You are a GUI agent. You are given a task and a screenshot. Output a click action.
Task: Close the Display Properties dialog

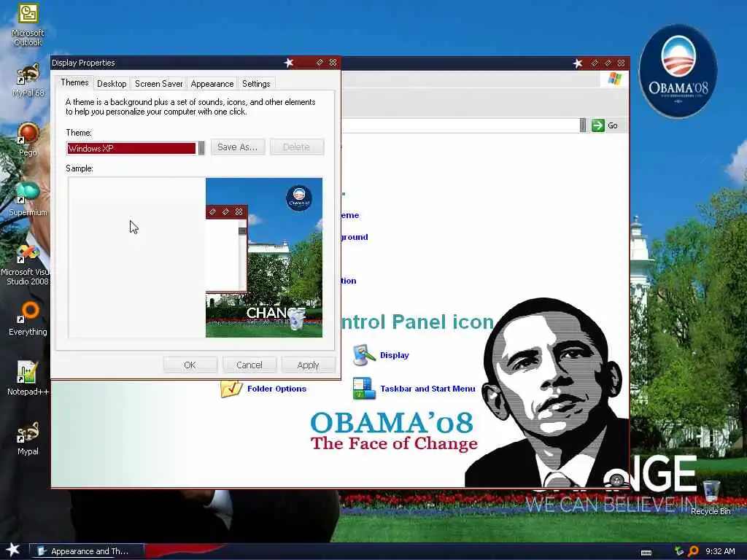[333, 63]
